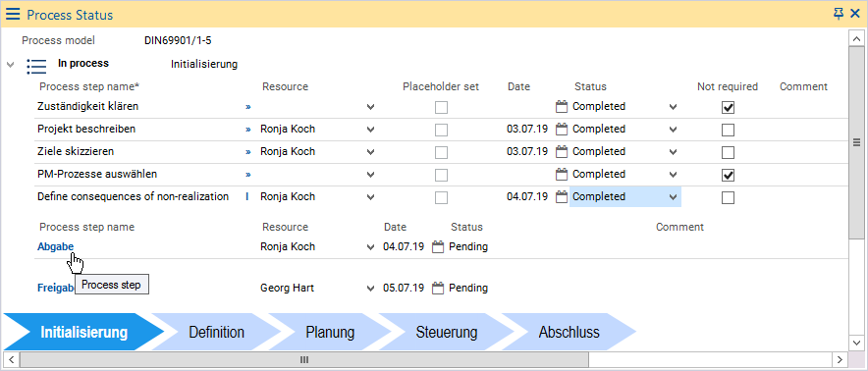This screenshot has height=371, width=868.
Task: Uncheck Not required for PM-Prozesse auswählen
Action: pos(728,176)
